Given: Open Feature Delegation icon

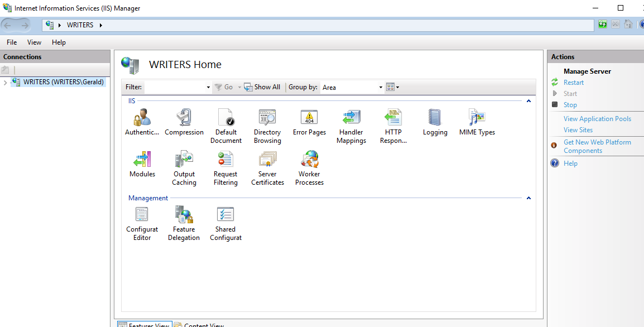Looking at the screenshot, I should pos(184,214).
